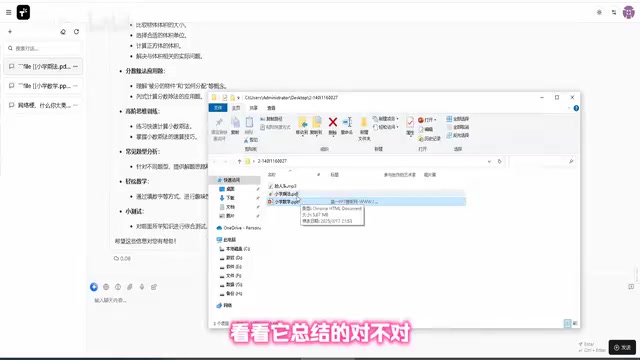Open the Easy access dropdown in ribbon

[x=386, y=127]
